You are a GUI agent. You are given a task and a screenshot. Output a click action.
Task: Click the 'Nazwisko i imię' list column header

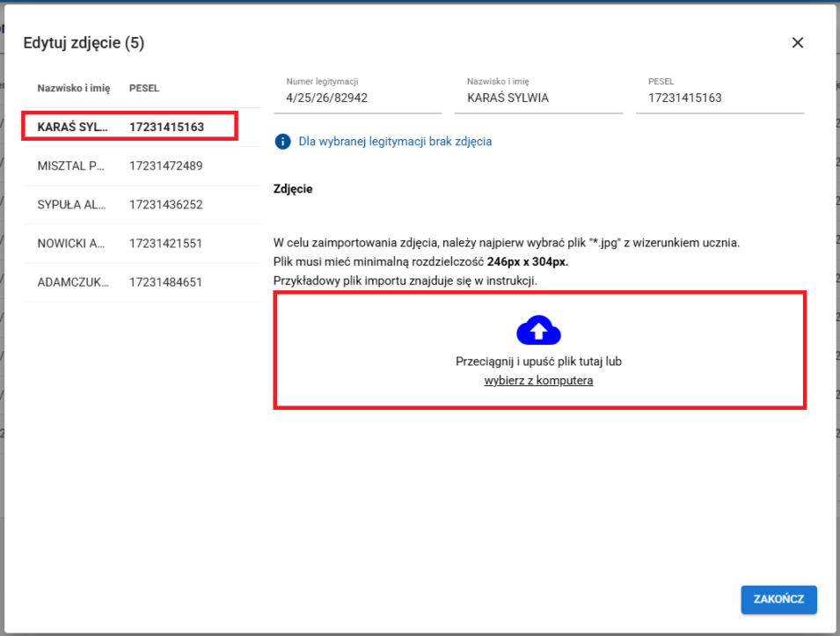coord(73,89)
